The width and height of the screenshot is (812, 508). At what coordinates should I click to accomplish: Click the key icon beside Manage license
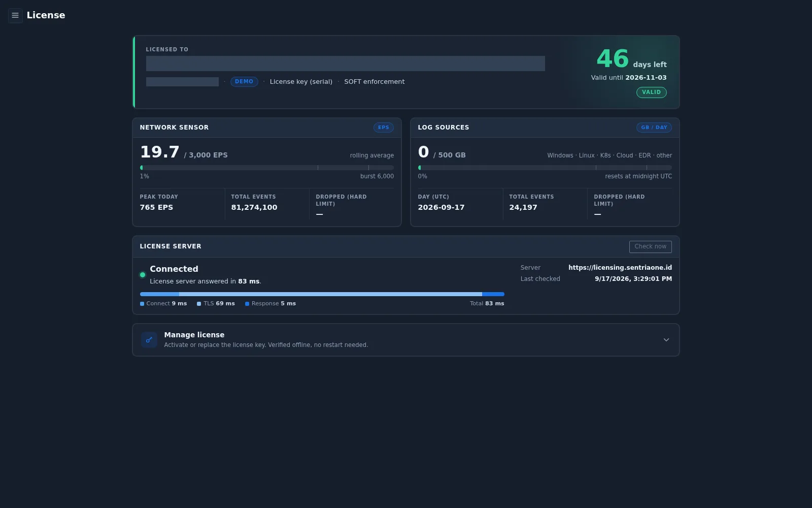[x=149, y=340]
